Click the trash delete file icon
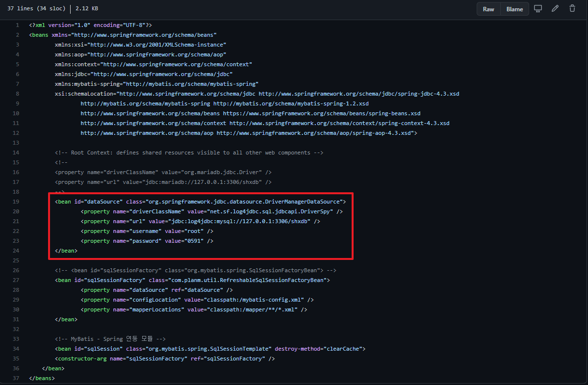Viewport: 588px width, 385px height. [x=572, y=9]
